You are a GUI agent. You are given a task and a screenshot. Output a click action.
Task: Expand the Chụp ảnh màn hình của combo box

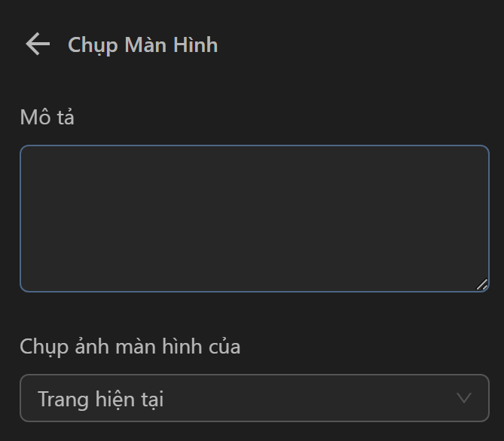pyautogui.click(x=254, y=398)
